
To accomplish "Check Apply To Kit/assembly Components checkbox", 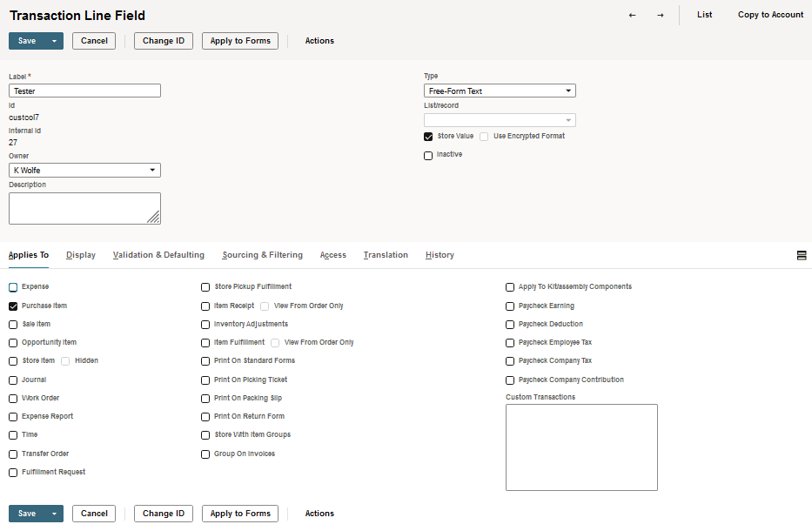I will (510, 287).
